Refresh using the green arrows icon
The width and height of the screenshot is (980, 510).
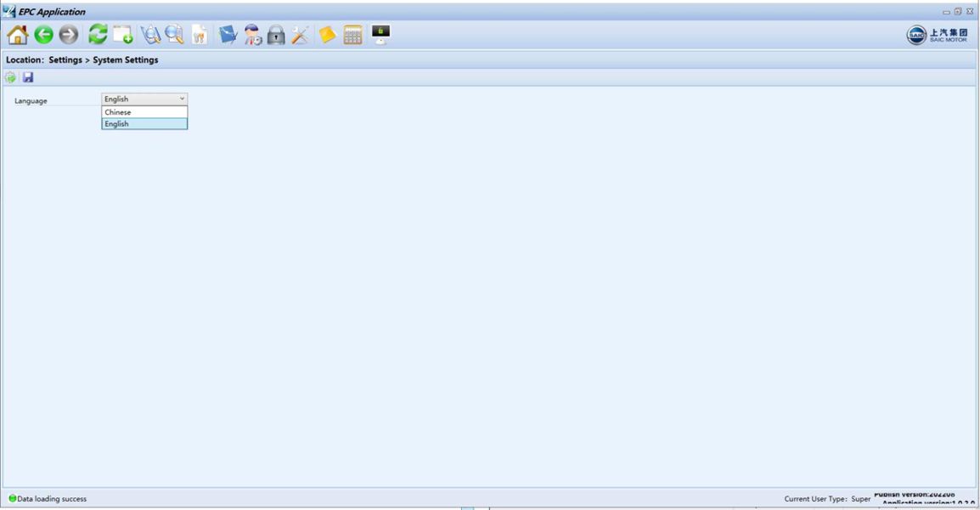pyautogui.click(x=98, y=34)
